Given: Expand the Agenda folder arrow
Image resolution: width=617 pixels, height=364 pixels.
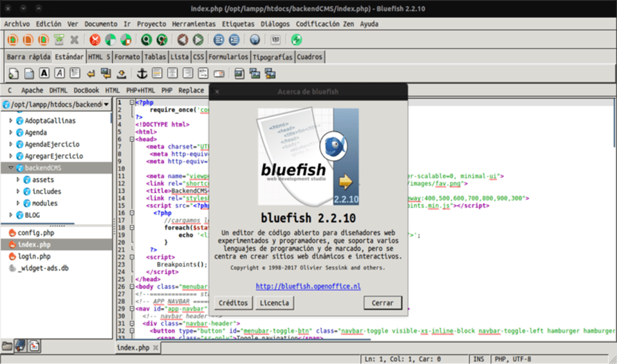Looking at the screenshot, I should (x=11, y=133).
